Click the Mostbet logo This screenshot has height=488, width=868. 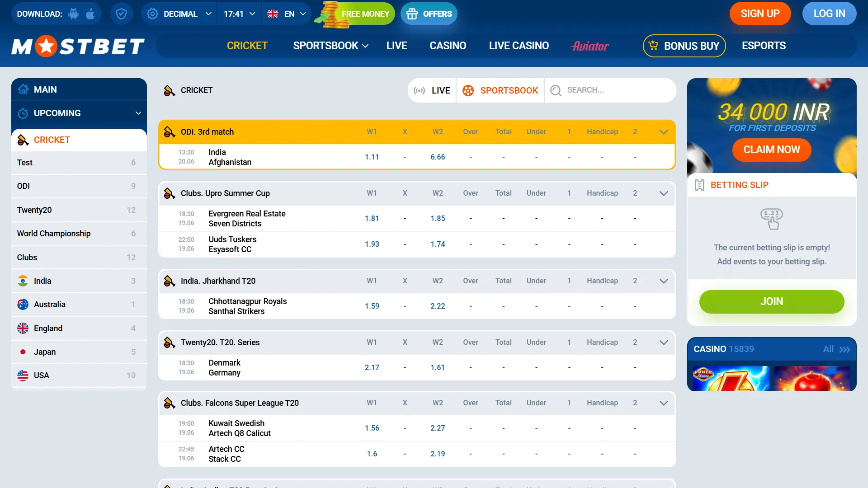tap(78, 46)
